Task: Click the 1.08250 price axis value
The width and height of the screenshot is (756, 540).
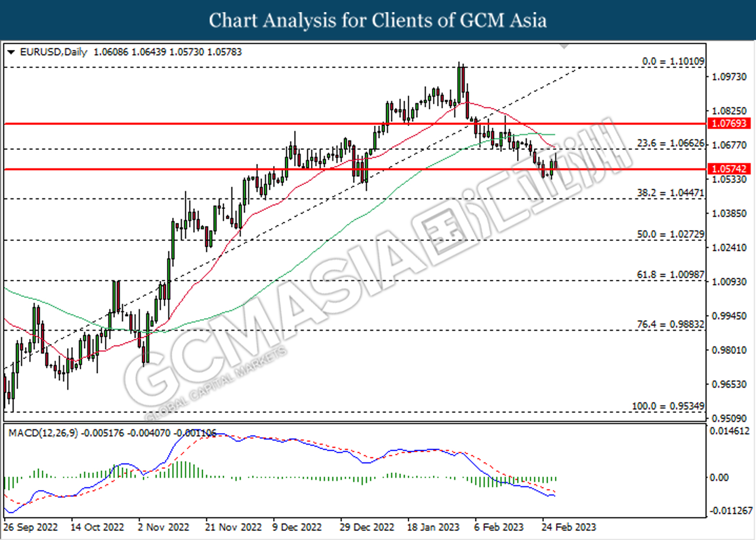Action: pos(729,111)
